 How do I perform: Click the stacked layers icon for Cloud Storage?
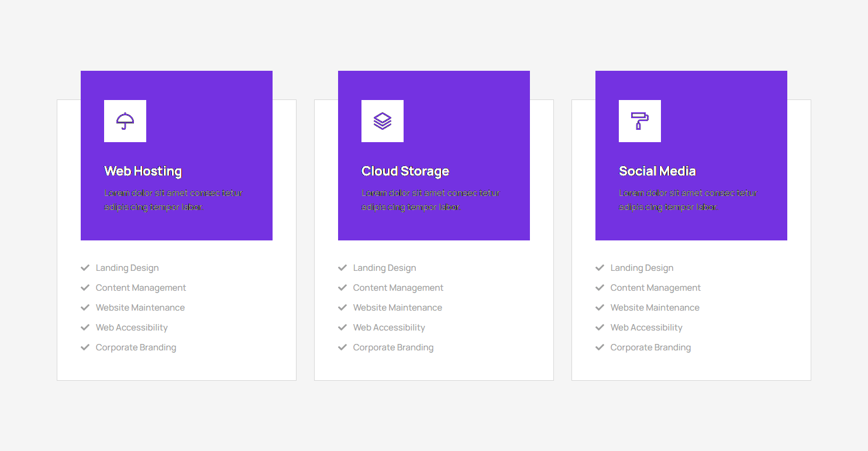click(383, 121)
